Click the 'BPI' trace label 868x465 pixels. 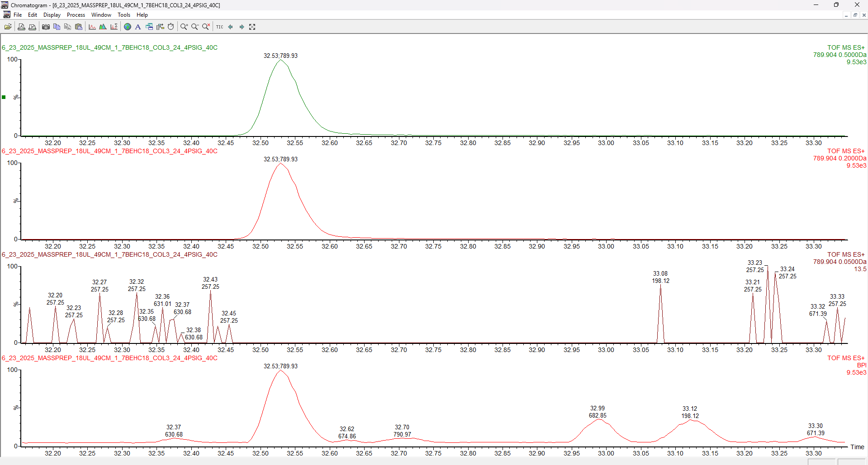tap(862, 365)
